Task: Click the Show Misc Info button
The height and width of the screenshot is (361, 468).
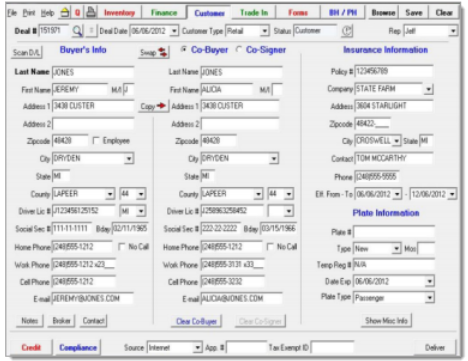Action: [x=386, y=321]
